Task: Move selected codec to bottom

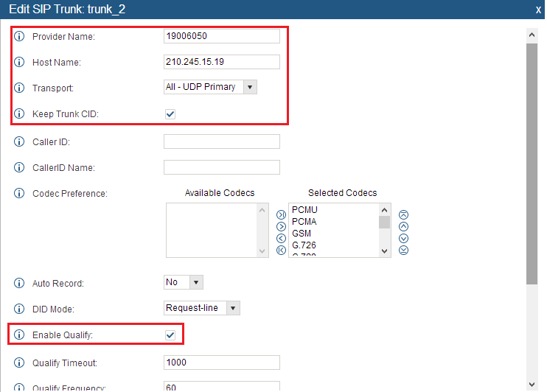Action: pyautogui.click(x=403, y=250)
